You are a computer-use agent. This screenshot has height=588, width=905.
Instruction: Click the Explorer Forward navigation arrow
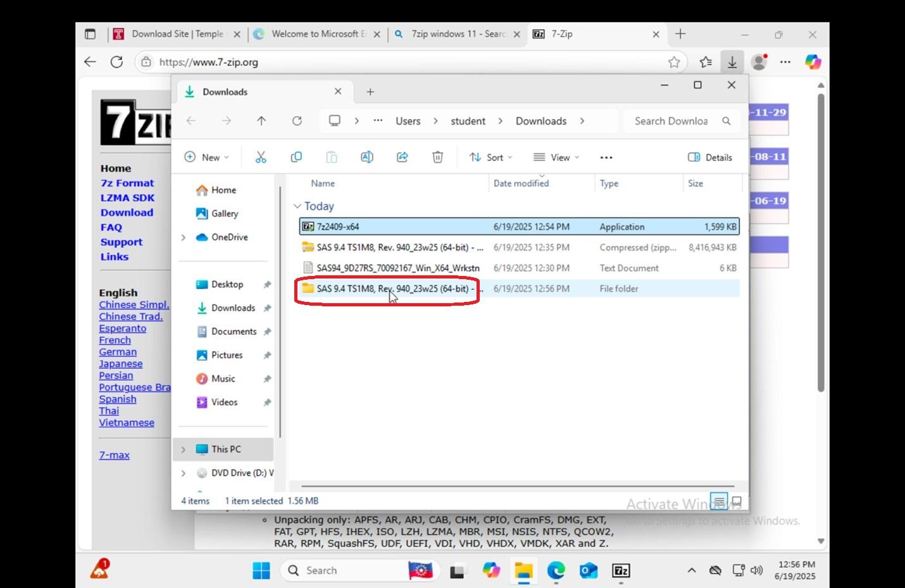tap(227, 121)
